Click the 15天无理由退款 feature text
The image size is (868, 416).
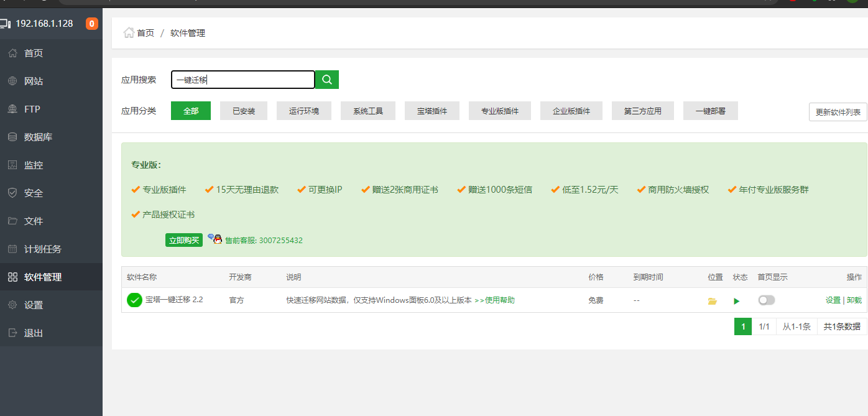coord(247,190)
